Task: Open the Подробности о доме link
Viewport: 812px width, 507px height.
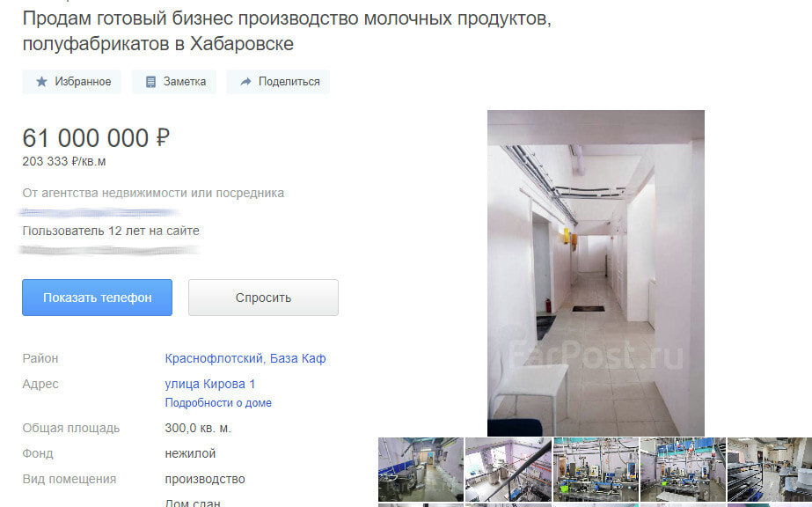Action: 218,403
